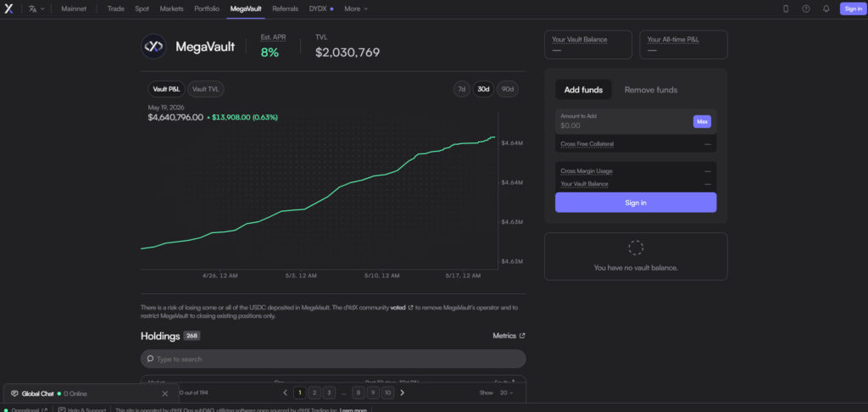Click the TVL value $2,030,769
868x412 pixels.
(x=348, y=53)
